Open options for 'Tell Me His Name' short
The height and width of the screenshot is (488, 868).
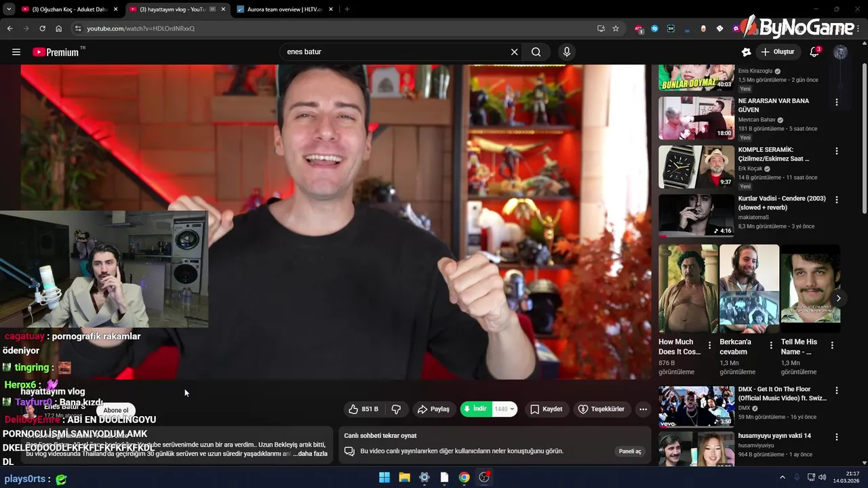pos(832,346)
